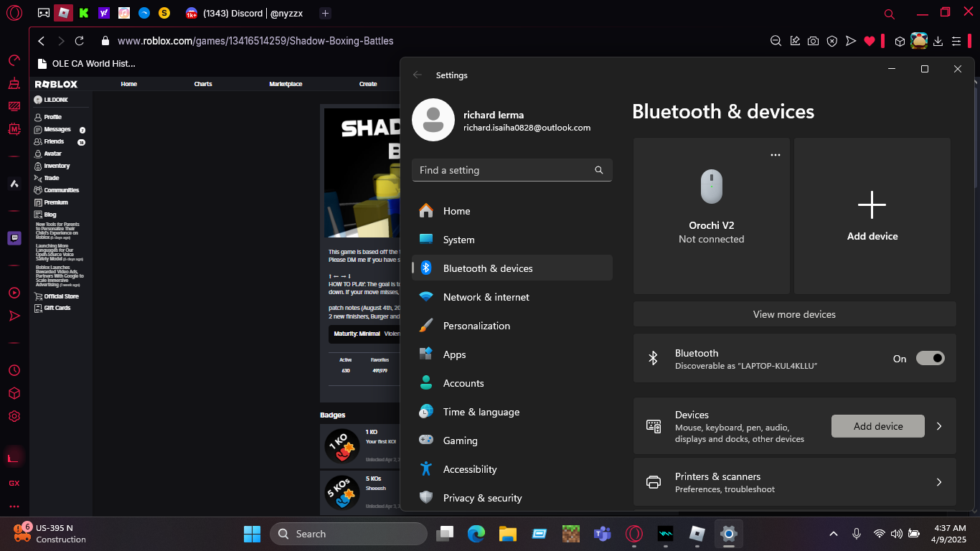Screen dimensions: 980x551
Task: Open the Opera downloads icon
Action: 938,41
